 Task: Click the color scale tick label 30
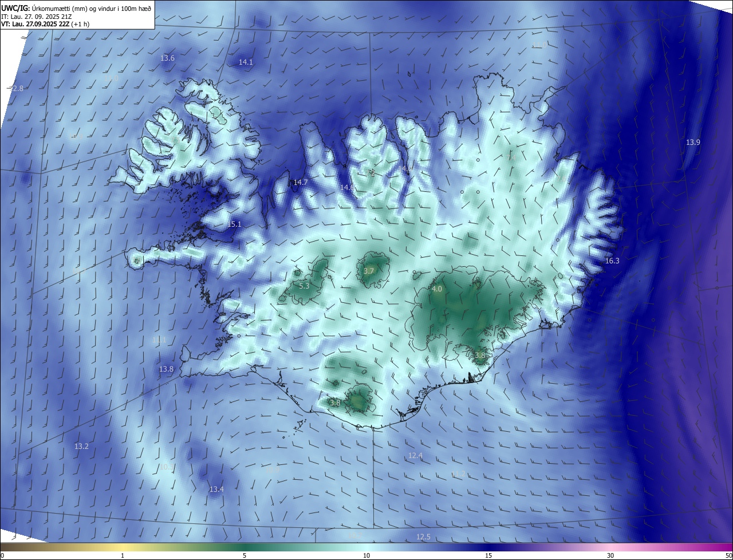click(x=610, y=555)
